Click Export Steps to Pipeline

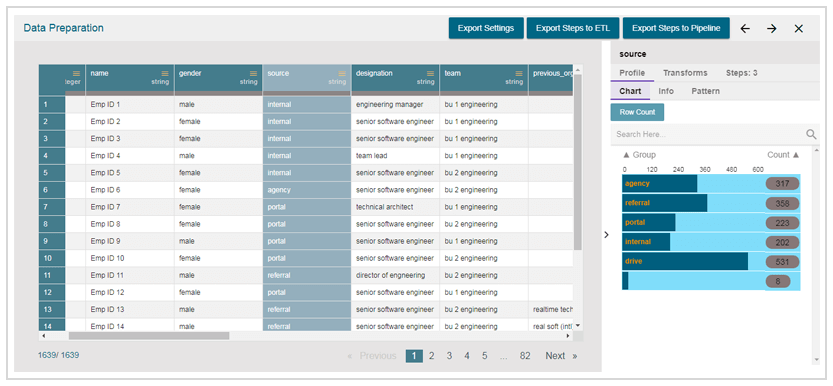(x=676, y=28)
